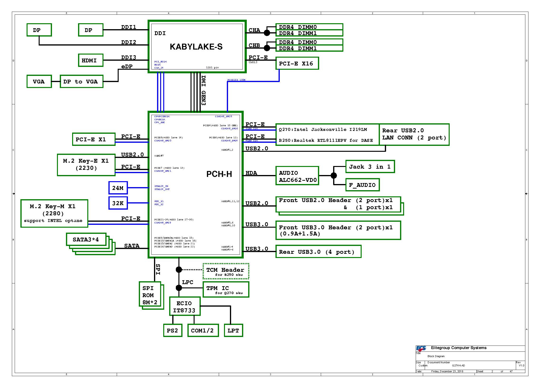
Task: Select the COM1/2 port block
Action: point(203,330)
